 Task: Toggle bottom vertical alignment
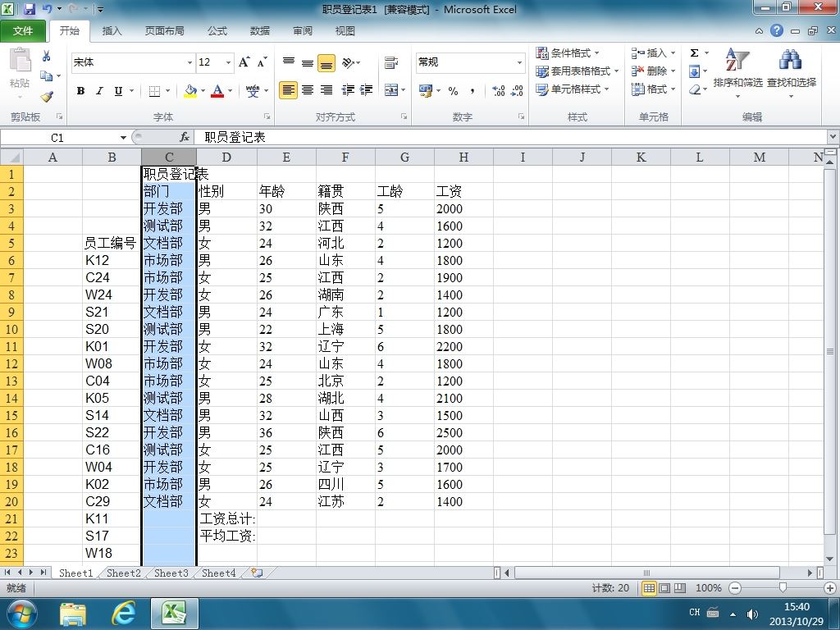point(326,63)
